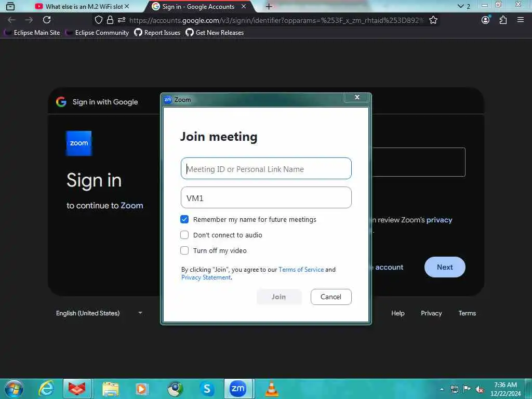Click the padlock site security icon

pos(110,20)
